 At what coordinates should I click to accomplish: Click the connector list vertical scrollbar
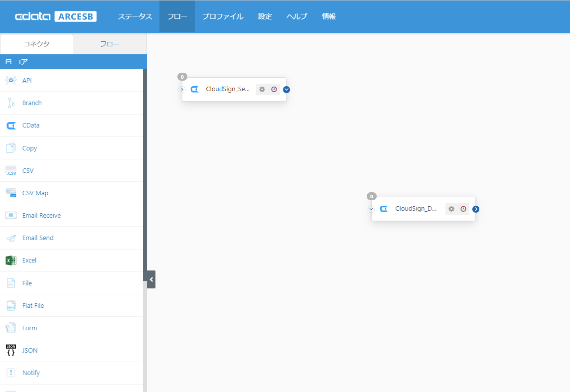[x=145, y=174]
